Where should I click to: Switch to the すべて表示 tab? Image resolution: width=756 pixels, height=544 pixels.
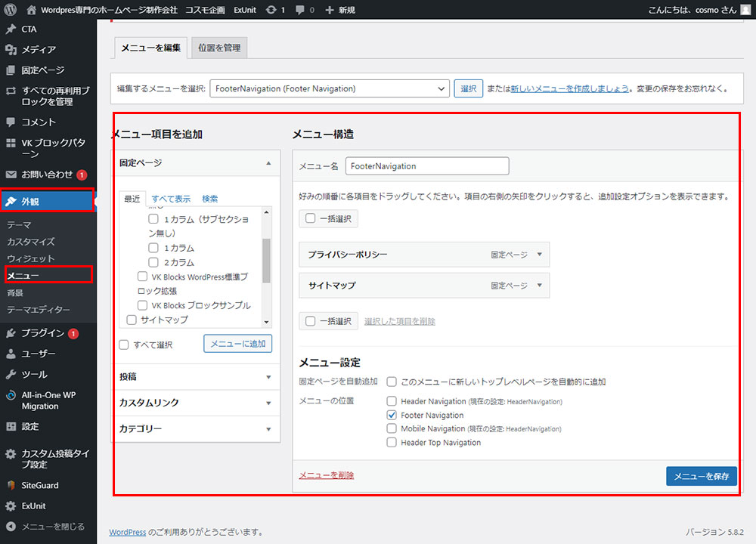[x=171, y=199]
